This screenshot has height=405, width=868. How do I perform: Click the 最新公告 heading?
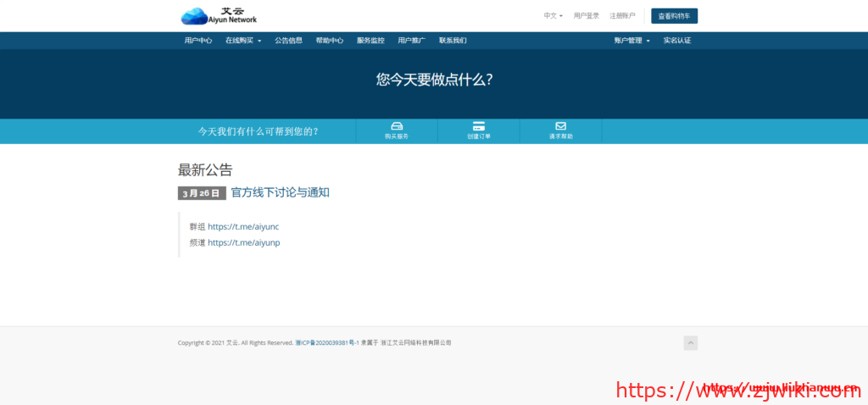click(205, 169)
